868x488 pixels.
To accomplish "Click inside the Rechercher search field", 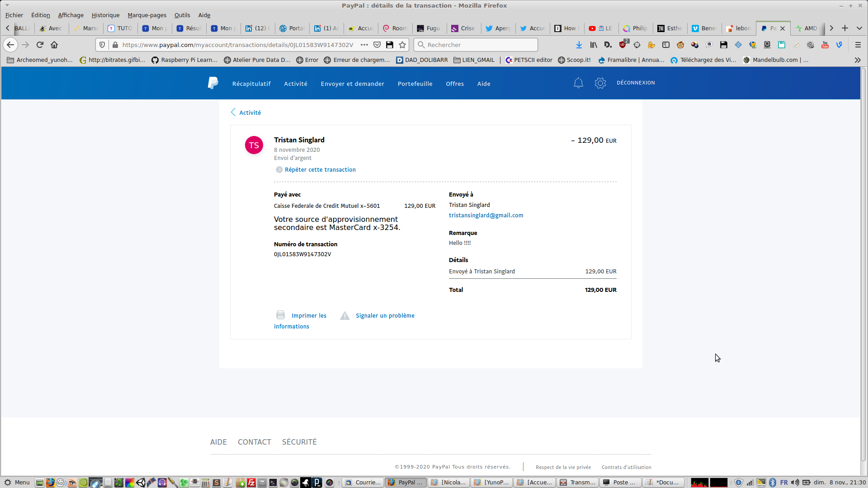I will (479, 45).
